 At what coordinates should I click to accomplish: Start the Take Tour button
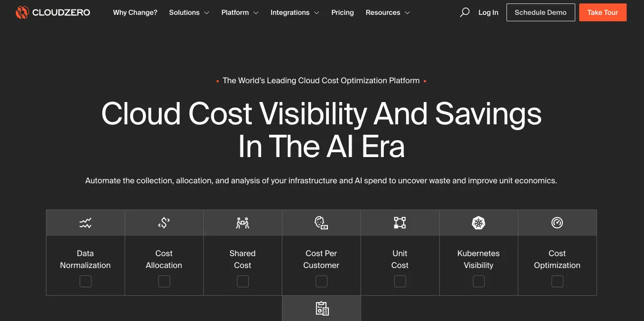point(603,12)
